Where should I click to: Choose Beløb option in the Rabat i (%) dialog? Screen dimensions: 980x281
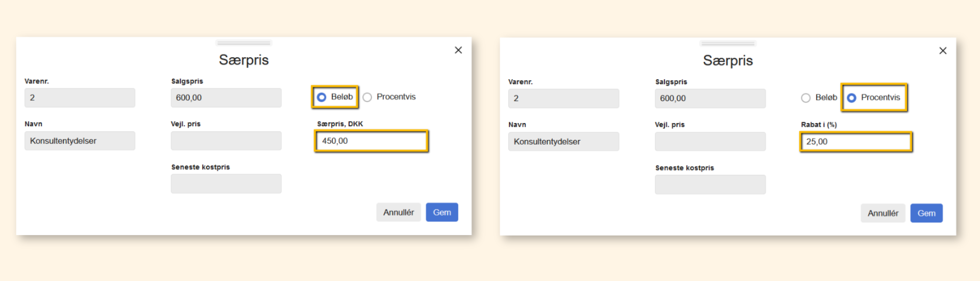805,98
